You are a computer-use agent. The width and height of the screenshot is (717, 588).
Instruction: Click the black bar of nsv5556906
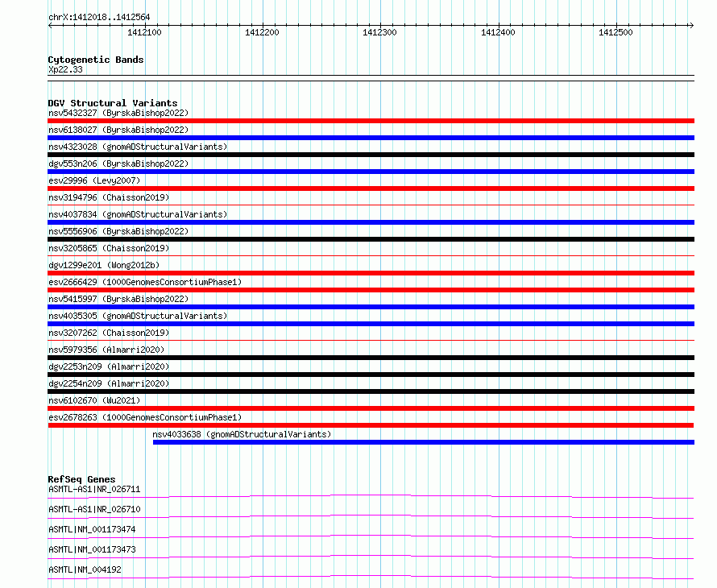(371, 239)
